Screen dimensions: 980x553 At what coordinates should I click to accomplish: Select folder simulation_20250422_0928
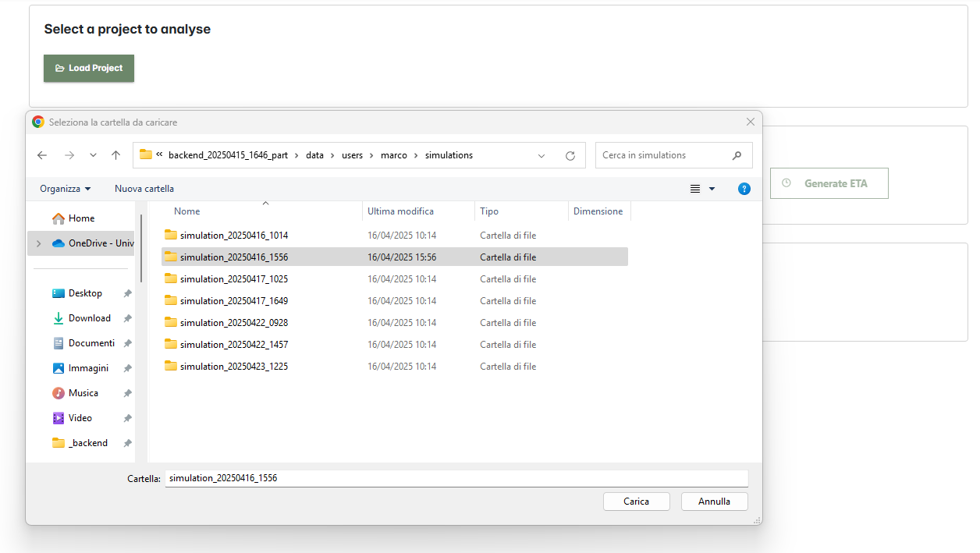234,323
